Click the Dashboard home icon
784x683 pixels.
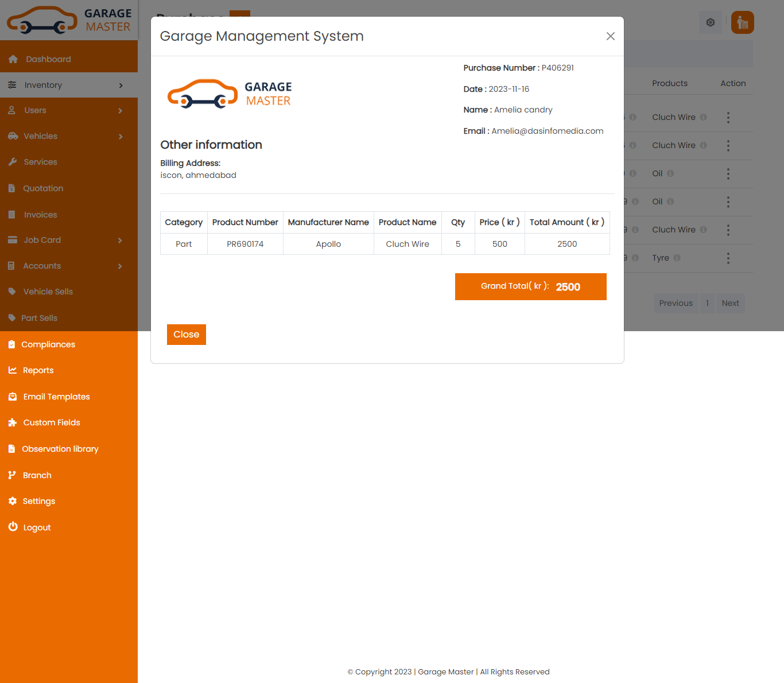pos(13,59)
